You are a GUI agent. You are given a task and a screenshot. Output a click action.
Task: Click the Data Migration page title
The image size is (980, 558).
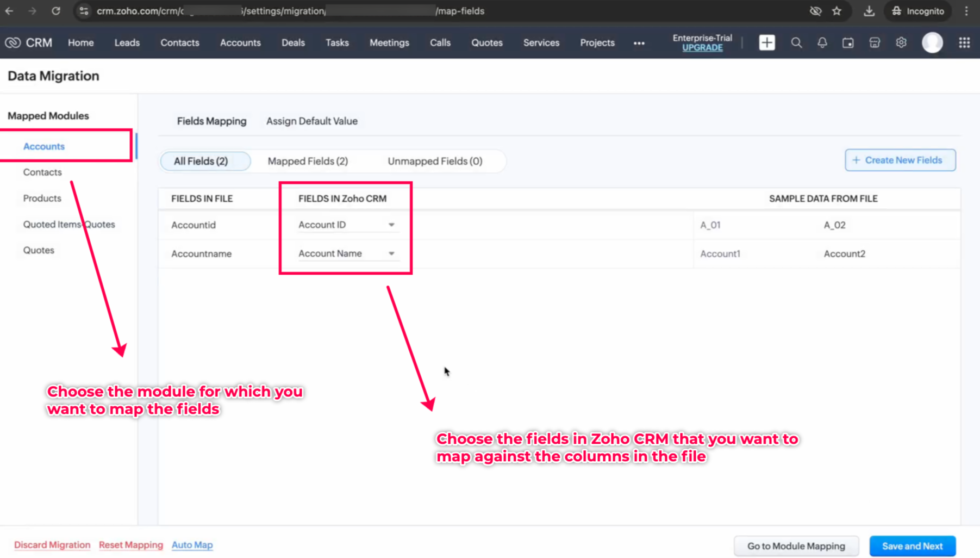pos(53,76)
